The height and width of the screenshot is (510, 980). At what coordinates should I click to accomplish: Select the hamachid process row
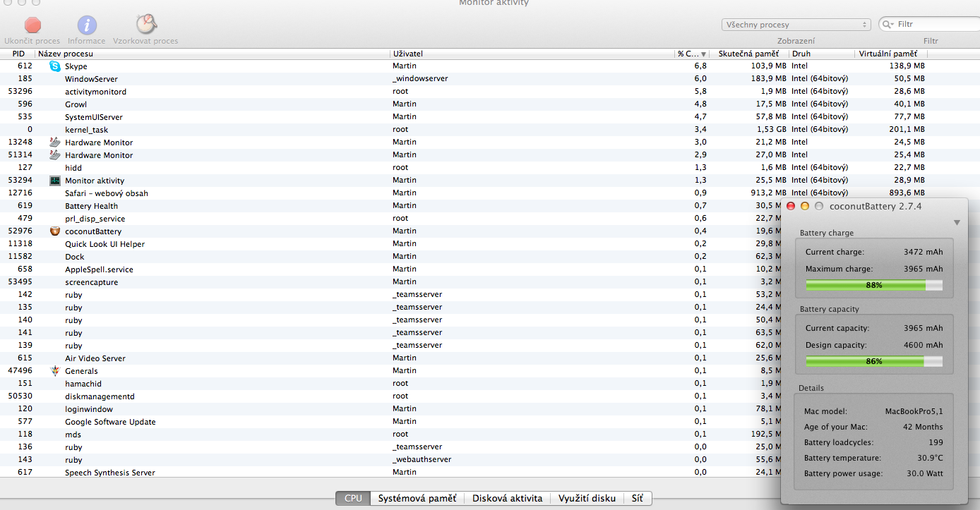pyautogui.click(x=390, y=384)
